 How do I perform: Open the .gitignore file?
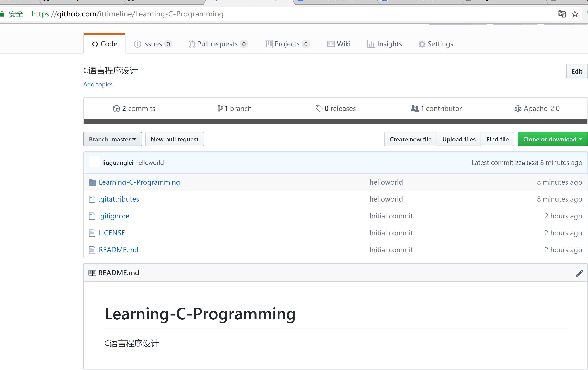click(114, 216)
